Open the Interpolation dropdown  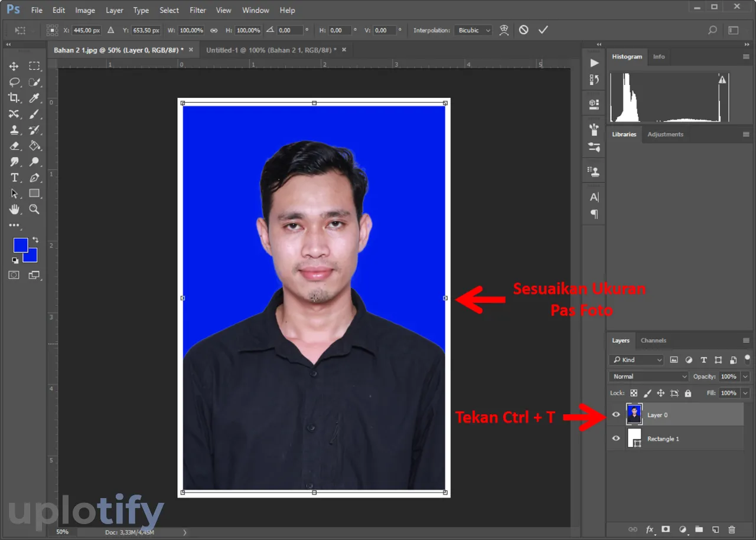472,30
